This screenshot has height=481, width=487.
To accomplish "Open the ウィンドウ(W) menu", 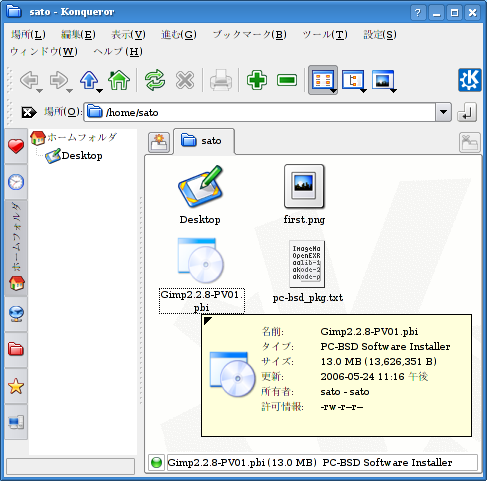I will click(44, 51).
